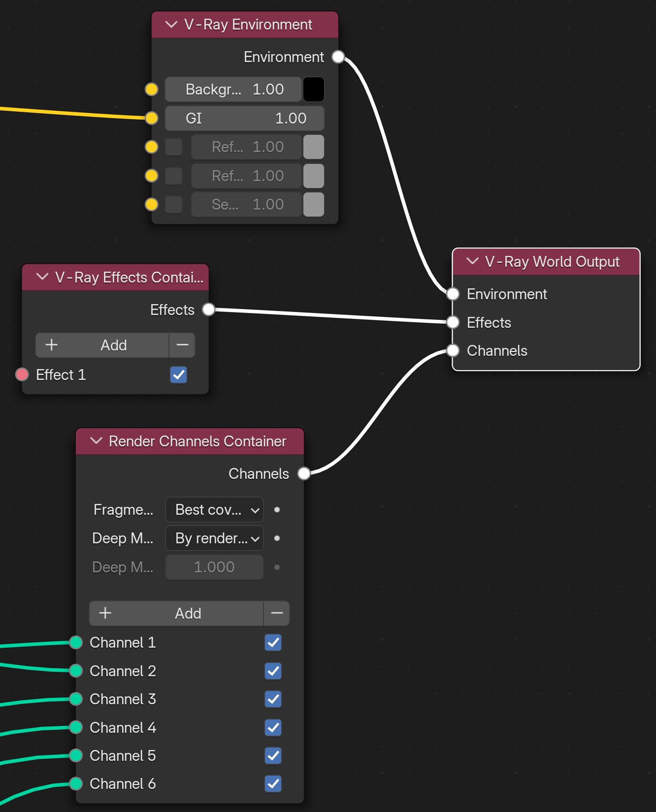
Task: Click the animate dot next to Deep Merge 1.000 field
Action: (277, 567)
